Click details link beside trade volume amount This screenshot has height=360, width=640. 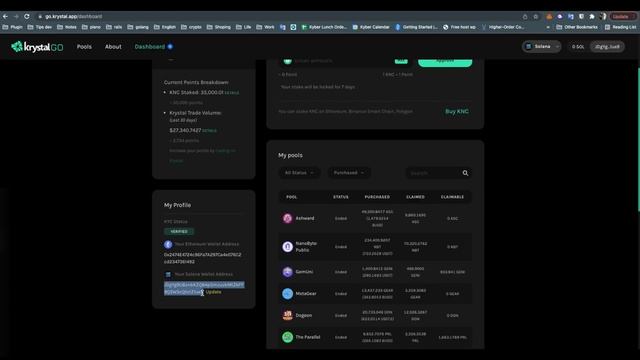click(209, 131)
